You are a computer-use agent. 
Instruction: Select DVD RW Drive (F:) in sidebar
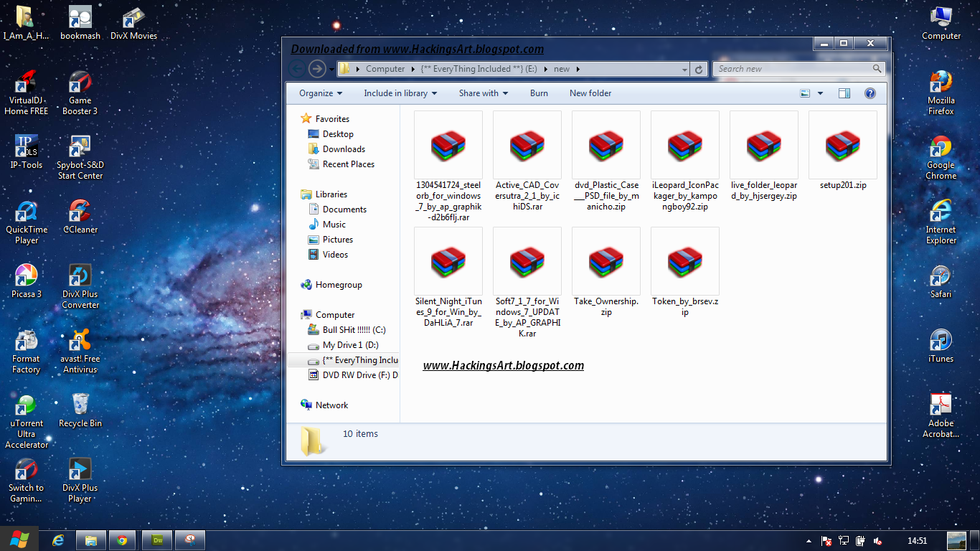point(352,375)
